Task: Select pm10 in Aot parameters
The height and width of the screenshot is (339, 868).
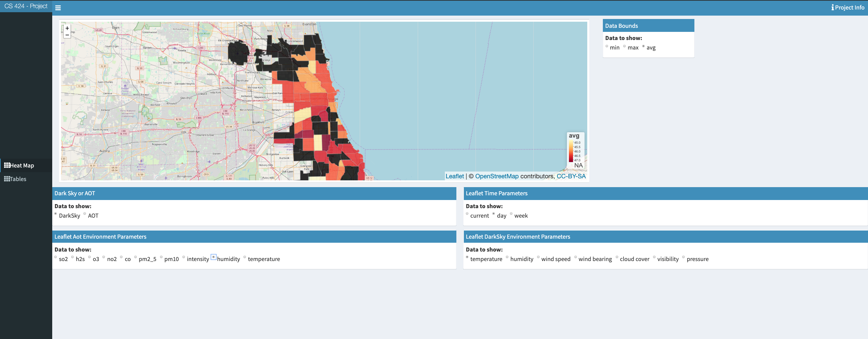Action: pyautogui.click(x=161, y=257)
